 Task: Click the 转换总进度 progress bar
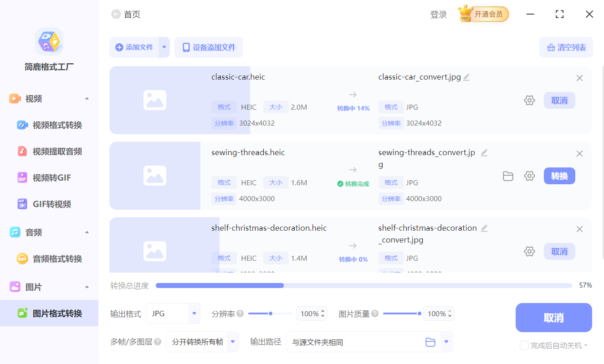click(x=364, y=286)
